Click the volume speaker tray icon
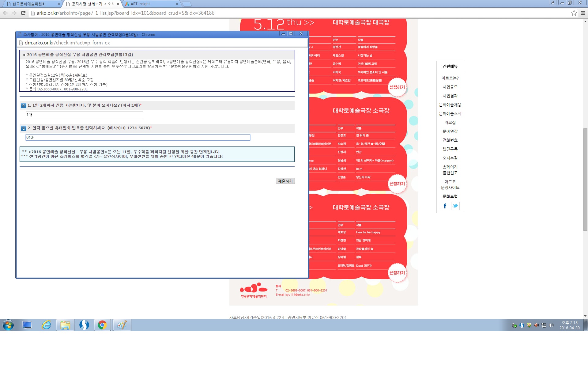Screen dimensions: 588x369 pyautogui.click(x=551, y=325)
